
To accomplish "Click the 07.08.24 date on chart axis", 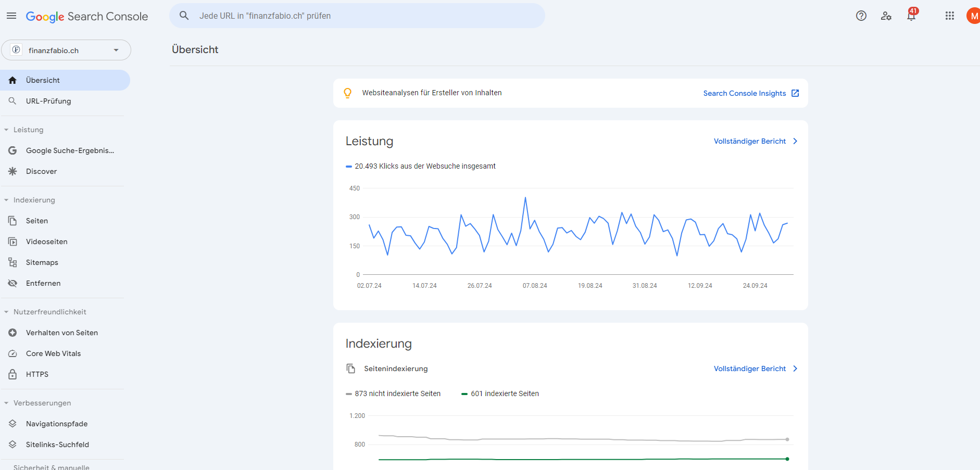I will [x=535, y=286].
